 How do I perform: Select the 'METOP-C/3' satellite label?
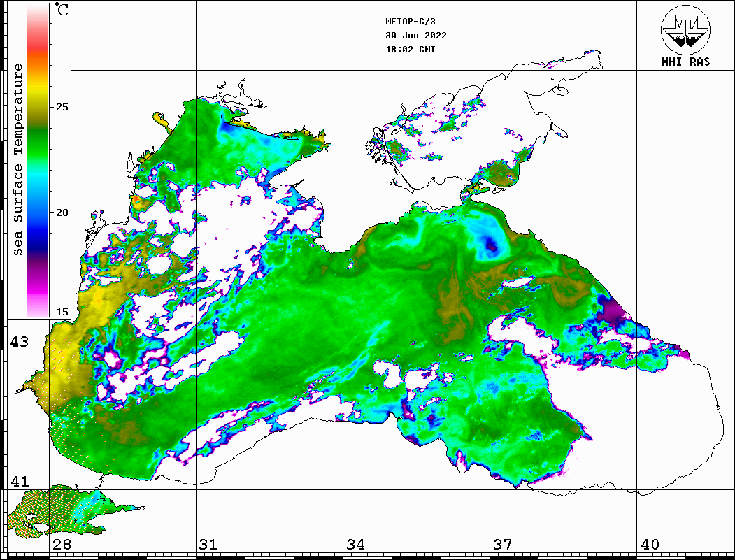410,22
